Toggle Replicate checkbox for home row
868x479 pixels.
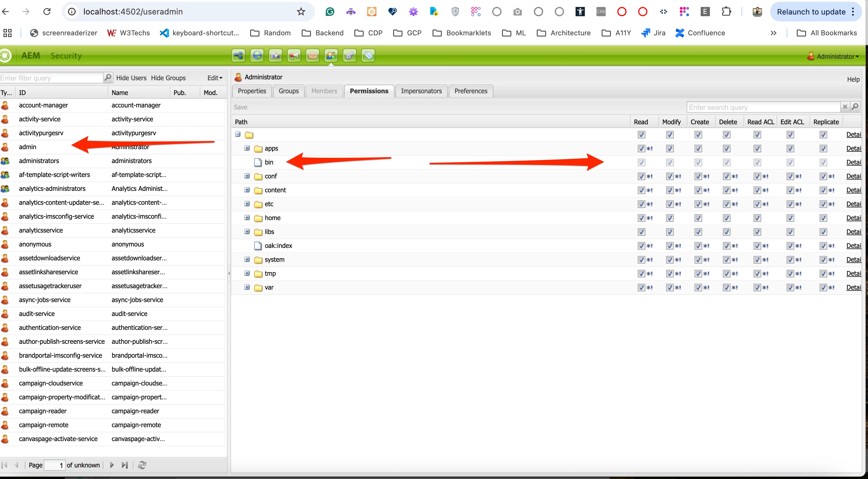click(823, 218)
